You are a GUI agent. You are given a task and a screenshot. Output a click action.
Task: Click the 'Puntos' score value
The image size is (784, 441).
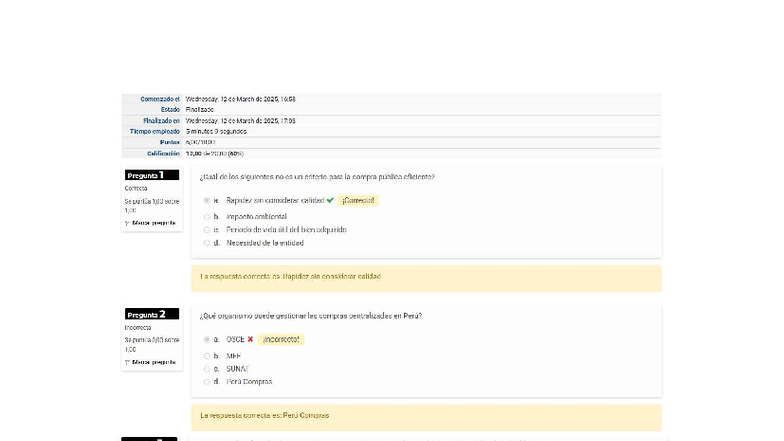pos(200,142)
